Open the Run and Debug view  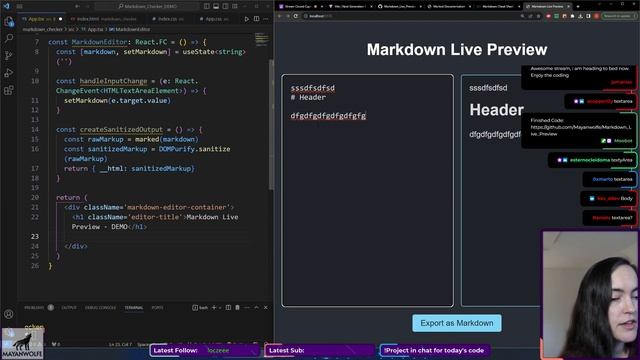pyautogui.click(x=9, y=73)
